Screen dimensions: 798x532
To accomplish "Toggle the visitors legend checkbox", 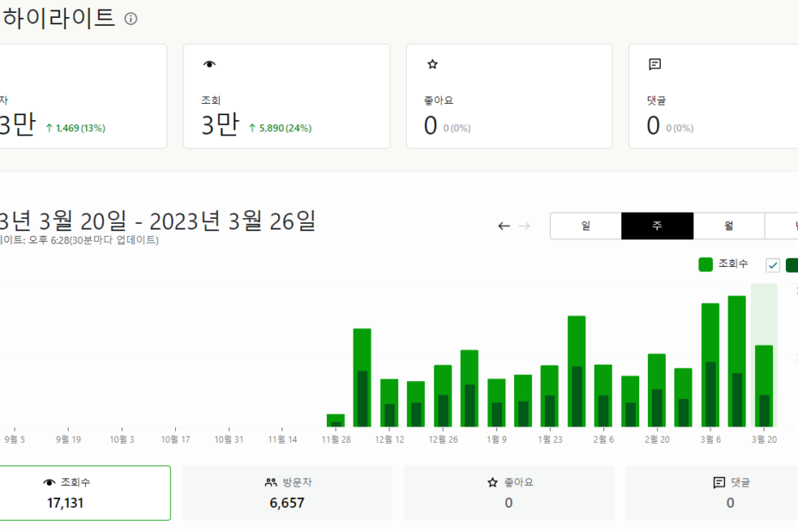I will [x=772, y=265].
